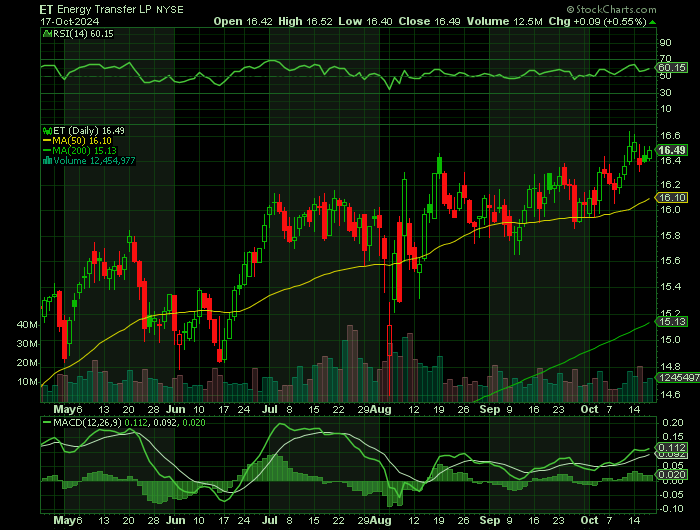Click the volume value tag on right axis
The width and height of the screenshot is (700, 530).
(x=678, y=378)
